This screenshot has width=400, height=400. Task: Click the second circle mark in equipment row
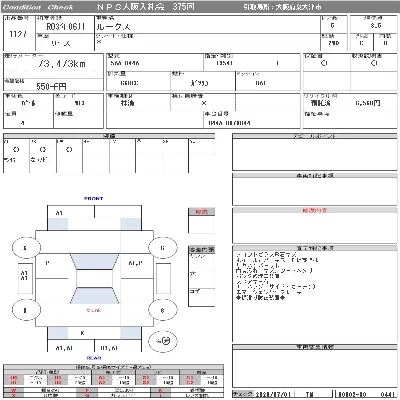[x=43, y=150]
